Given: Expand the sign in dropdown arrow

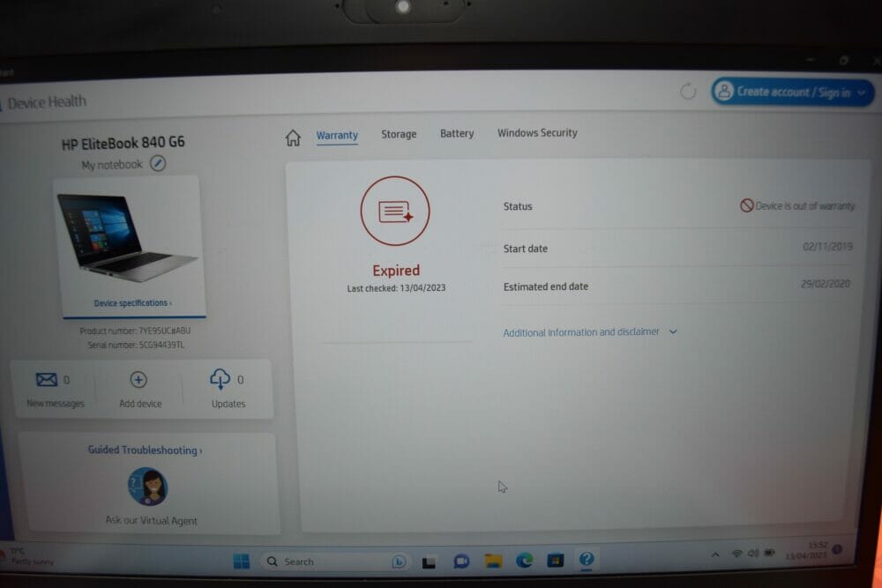Looking at the screenshot, I should [x=861, y=93].
